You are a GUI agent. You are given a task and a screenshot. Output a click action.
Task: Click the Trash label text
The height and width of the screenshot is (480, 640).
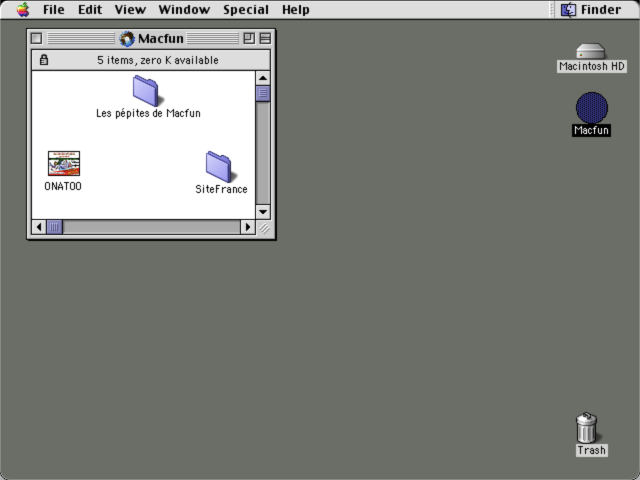click(x=591, y=450)
